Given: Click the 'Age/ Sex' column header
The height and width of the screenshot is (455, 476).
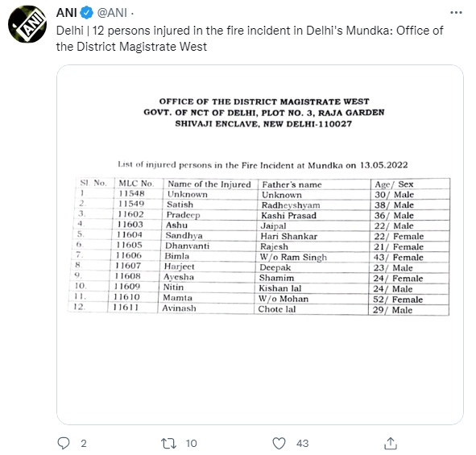Looking at the screenshot, I should pos(394,184).
